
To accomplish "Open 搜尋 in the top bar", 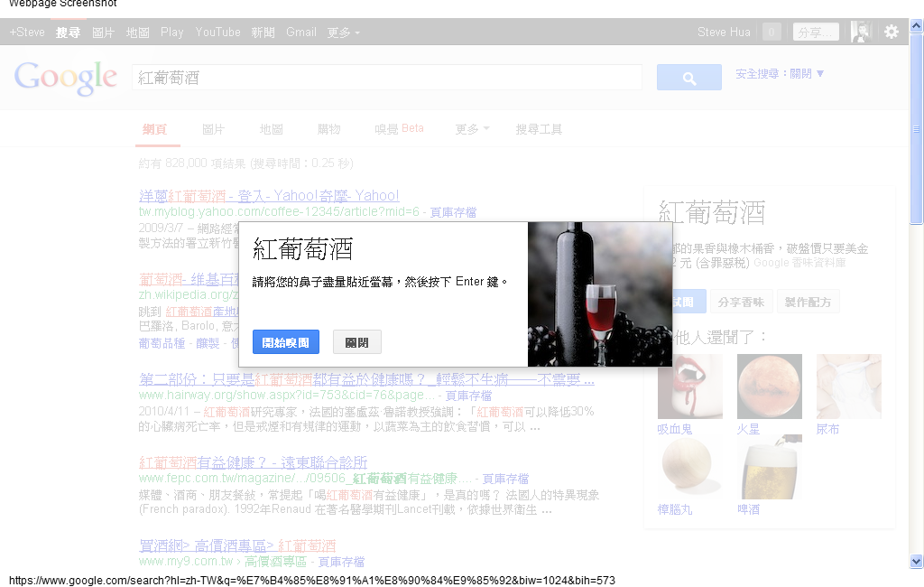I will [x=68, y=33].
